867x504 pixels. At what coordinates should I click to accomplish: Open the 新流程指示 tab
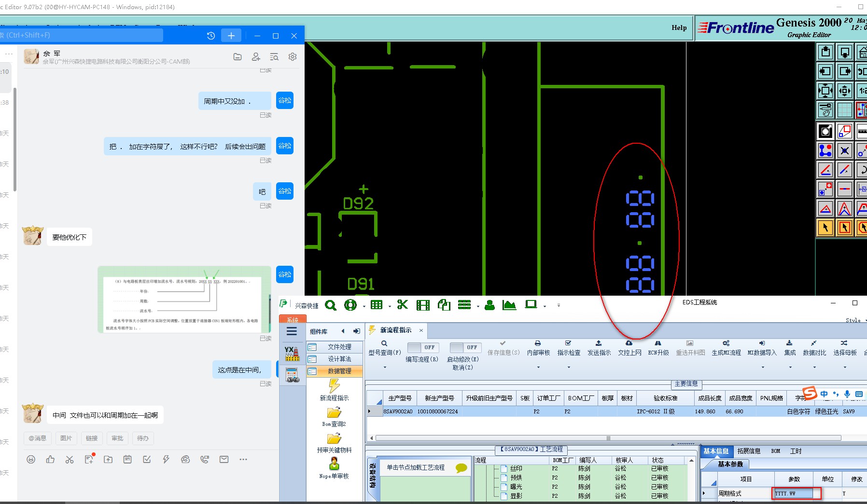coord(395,330)
